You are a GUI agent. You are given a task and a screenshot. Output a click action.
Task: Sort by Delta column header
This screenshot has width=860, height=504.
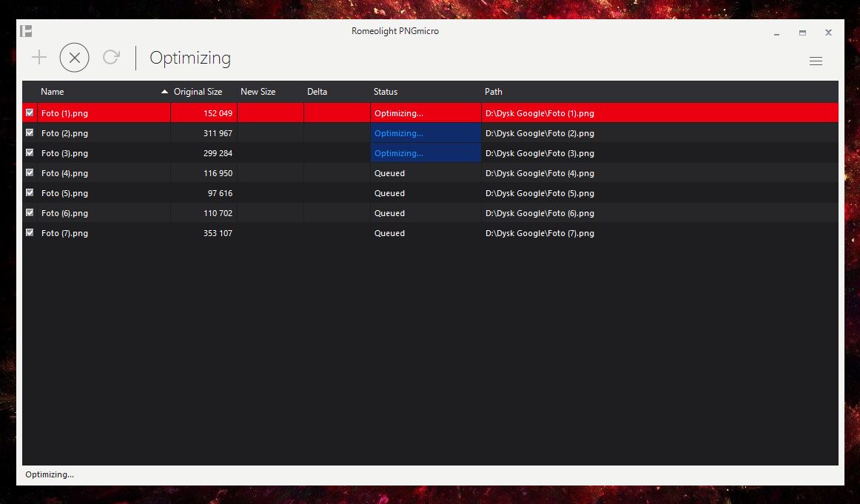tap(317, 92)
